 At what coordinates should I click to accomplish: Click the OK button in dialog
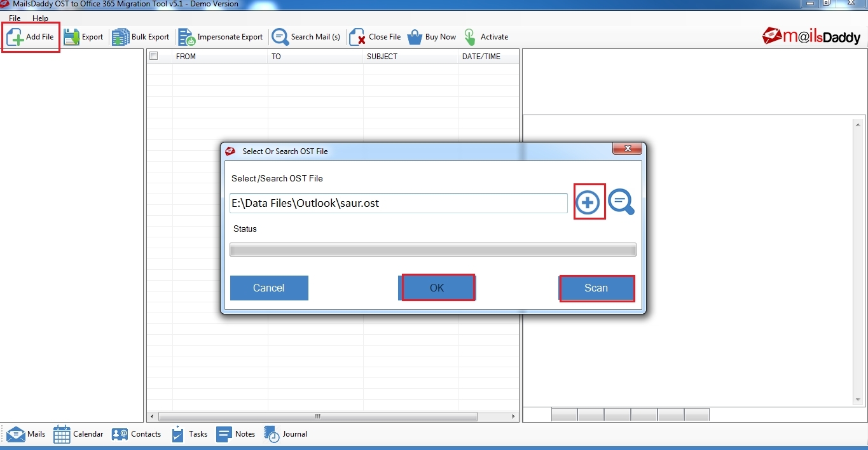coord(437,288)
